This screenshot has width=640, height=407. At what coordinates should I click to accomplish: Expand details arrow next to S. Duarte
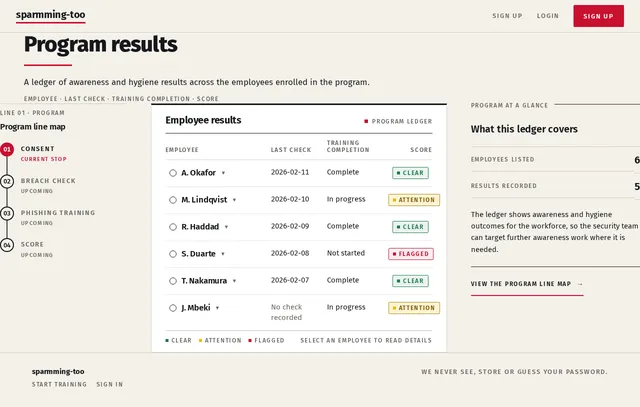tap(223, 254)
